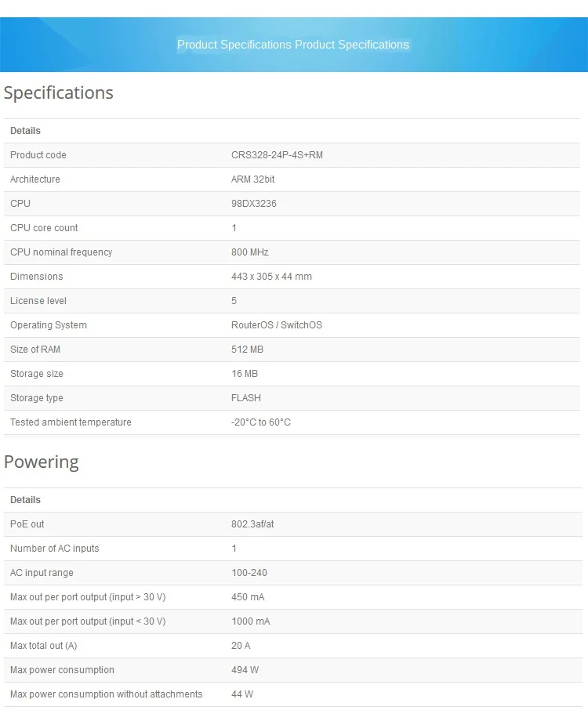Click the Storage size 16 MB value
Image resolution: width=588 pixels, height=721 pixels.
click(245, 374)
